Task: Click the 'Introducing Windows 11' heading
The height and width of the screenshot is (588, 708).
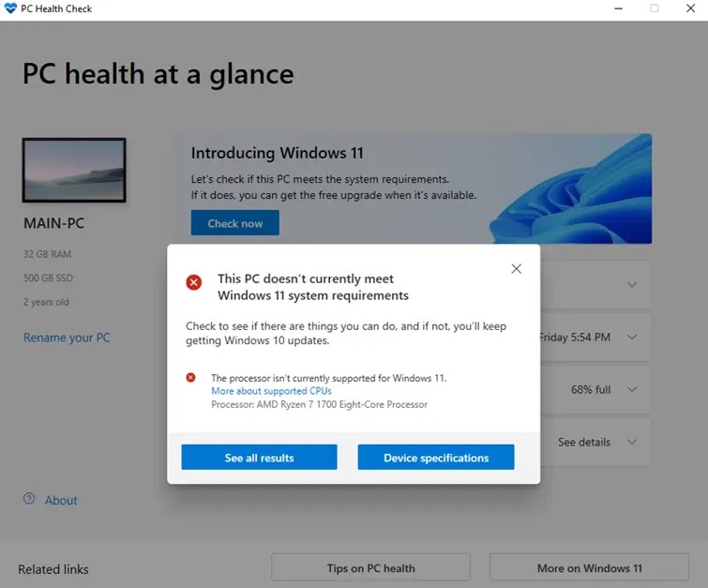Action: click(x=278, y=153)
